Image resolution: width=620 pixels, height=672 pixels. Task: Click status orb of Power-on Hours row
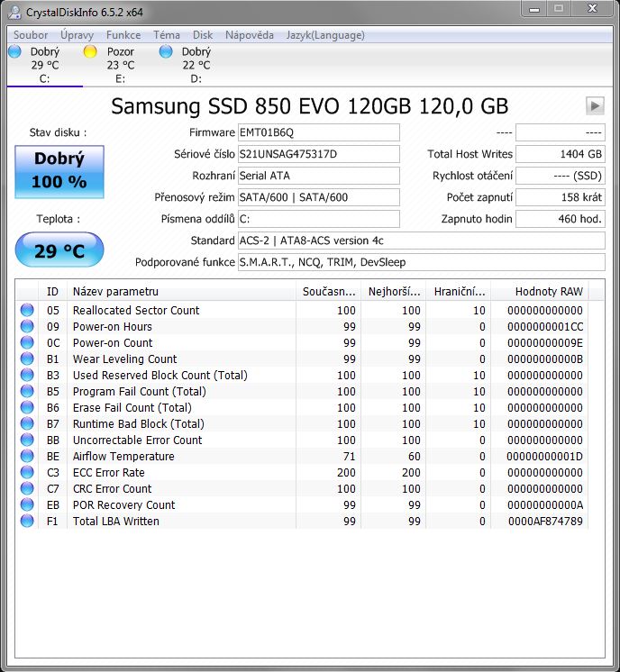(27, 326)
